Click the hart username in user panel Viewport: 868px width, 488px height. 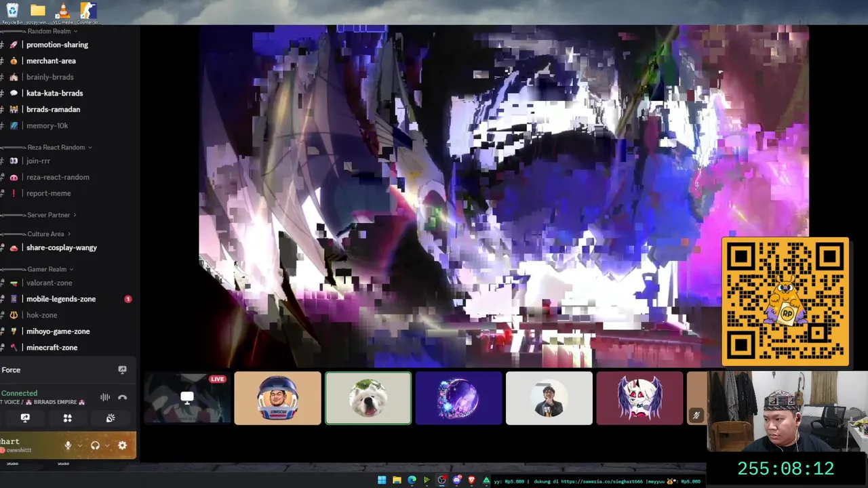pyautogui.click(x=10, y=441)
